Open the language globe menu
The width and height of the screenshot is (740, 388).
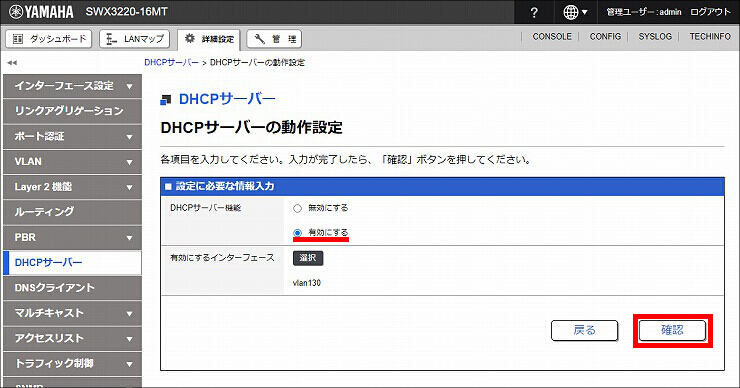point(575,12)
